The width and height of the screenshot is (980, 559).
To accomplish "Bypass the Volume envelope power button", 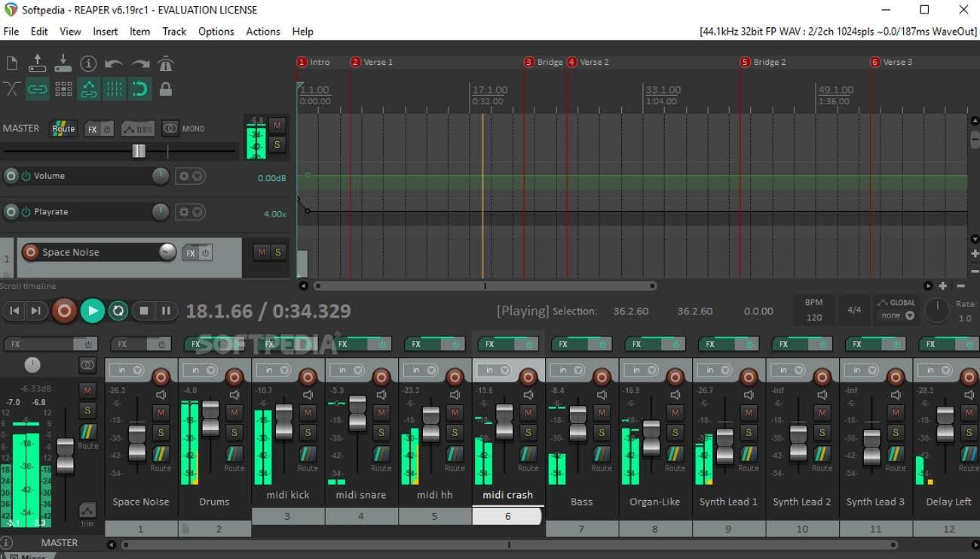I will 26,176.
